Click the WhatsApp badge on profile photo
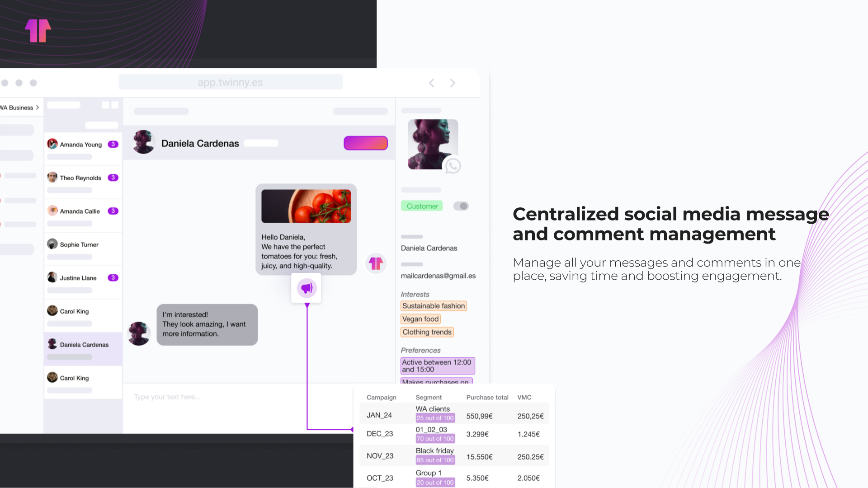This screenshot has width=868, height=488. [x=453, y=166]
